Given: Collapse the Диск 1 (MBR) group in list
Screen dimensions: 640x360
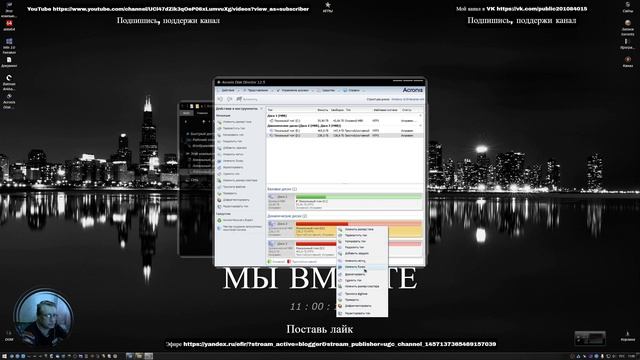Looking at the screenshot, I should pyautogui.click(x=420, y=116).
